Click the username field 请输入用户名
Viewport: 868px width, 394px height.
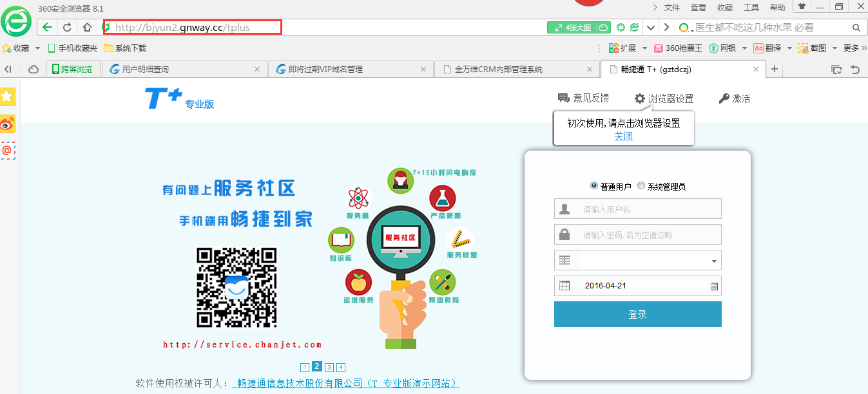click(x=638, y=209)
